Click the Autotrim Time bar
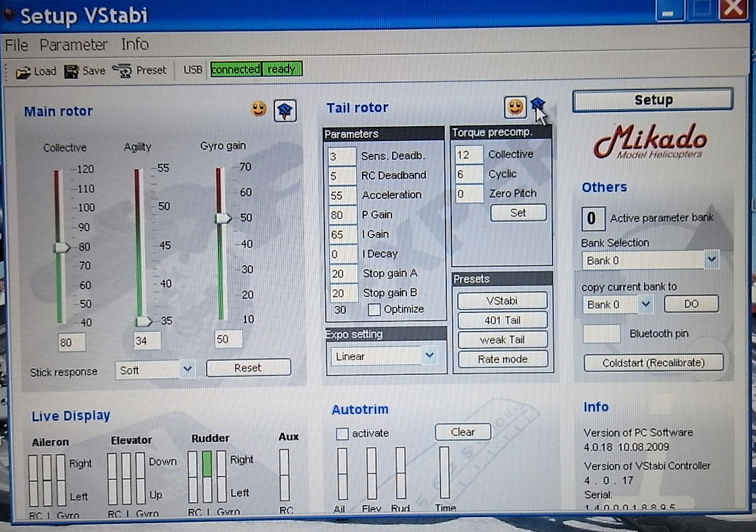This screenshot has width=756, height=532. tap(444, 473)
